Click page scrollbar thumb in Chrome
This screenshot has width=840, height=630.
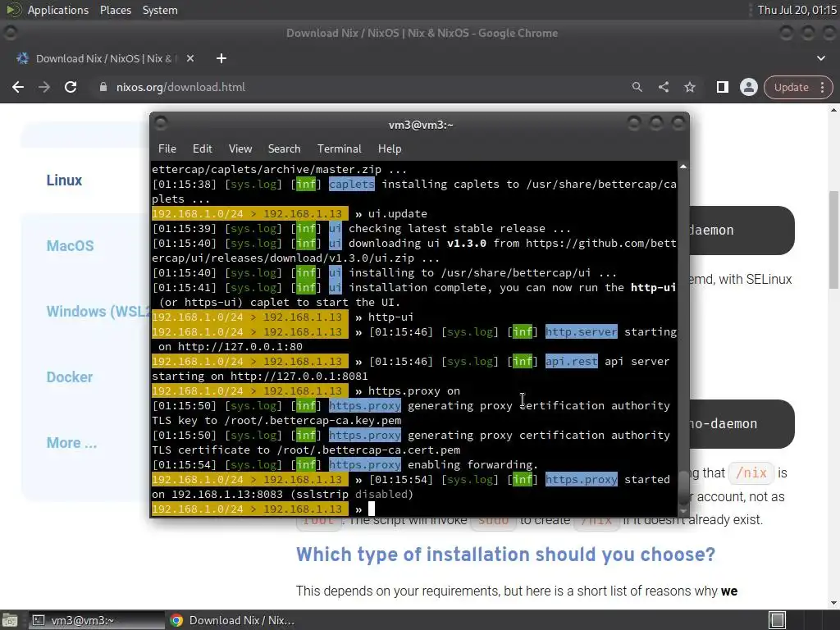coord(833,240)
